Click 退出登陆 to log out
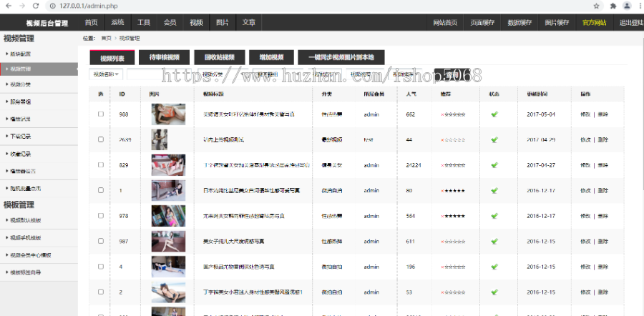The height and width of the screenshot is (316, 644). (x=630, y=22)
